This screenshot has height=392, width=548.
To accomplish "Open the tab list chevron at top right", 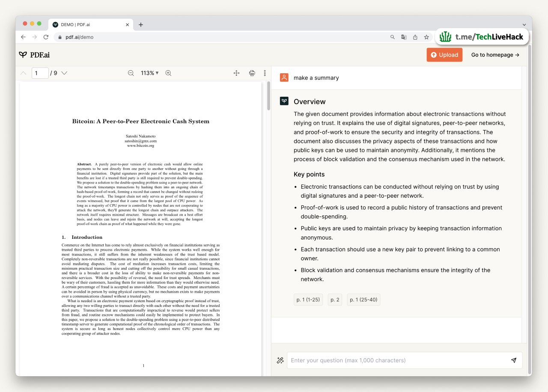I will point(524,24).
